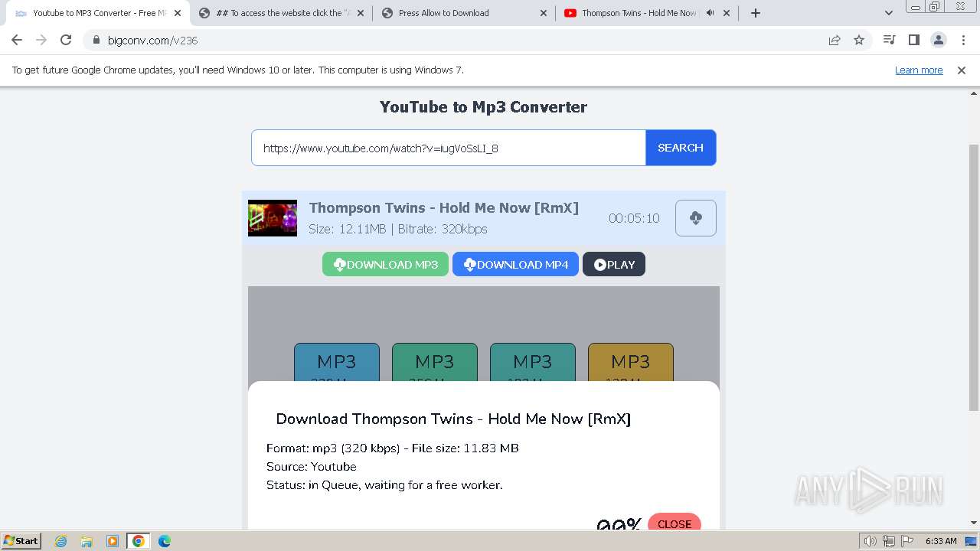Viewport: 980px width, 551px height.
Task: Open Windows Media Player from taskbar
Action: [113, 541]
